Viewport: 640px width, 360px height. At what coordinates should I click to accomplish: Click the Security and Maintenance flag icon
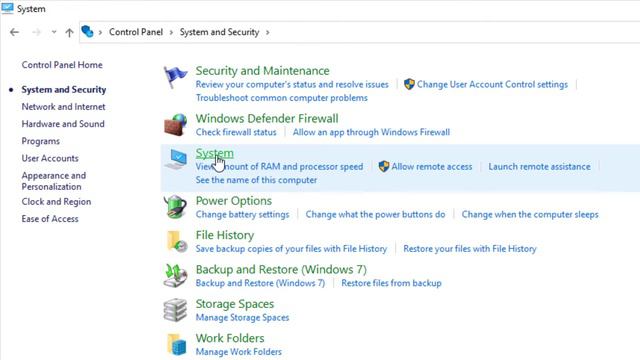[175, 77]
